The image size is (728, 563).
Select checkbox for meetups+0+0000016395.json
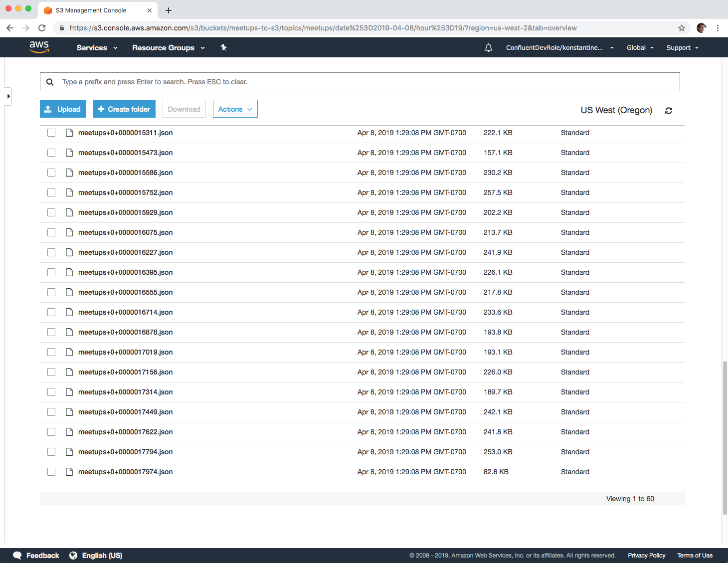(51, 272)
